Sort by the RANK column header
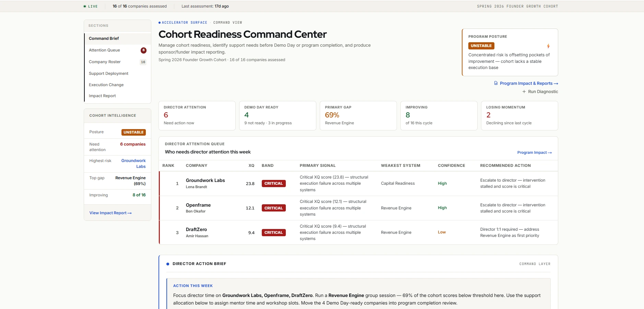This screenshot has width=644, height=309. click(168, 165)
